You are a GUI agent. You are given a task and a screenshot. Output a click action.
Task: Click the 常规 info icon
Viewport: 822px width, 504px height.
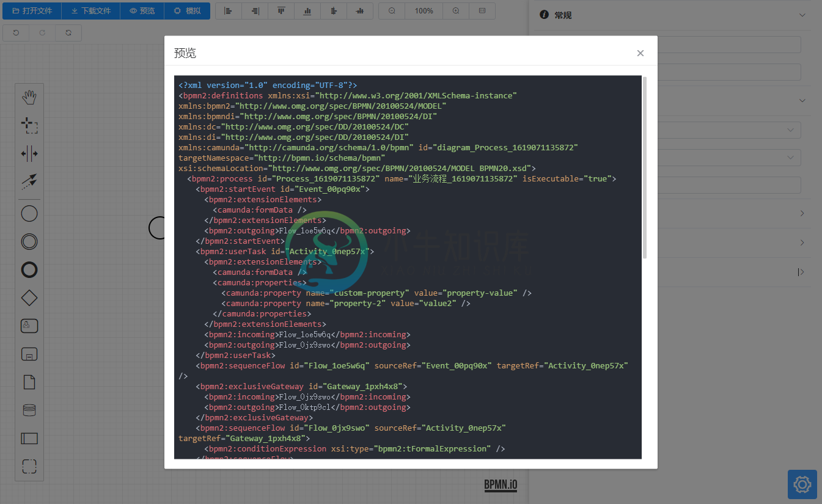544,15
